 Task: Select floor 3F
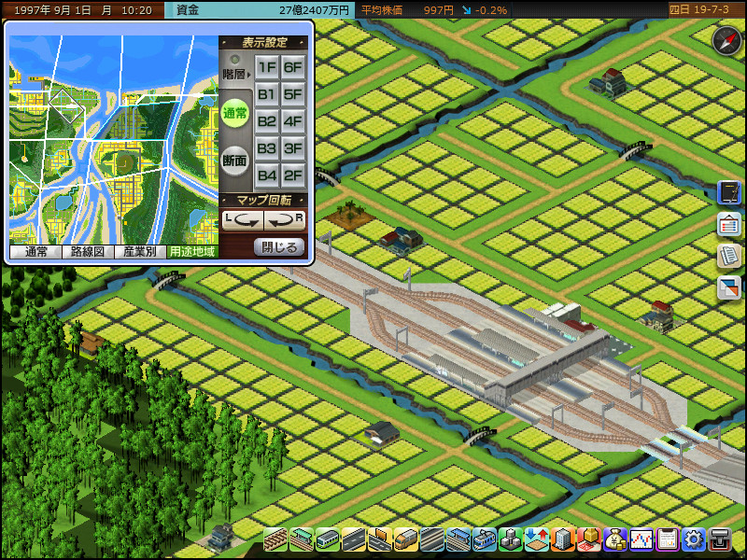(292, 148)
